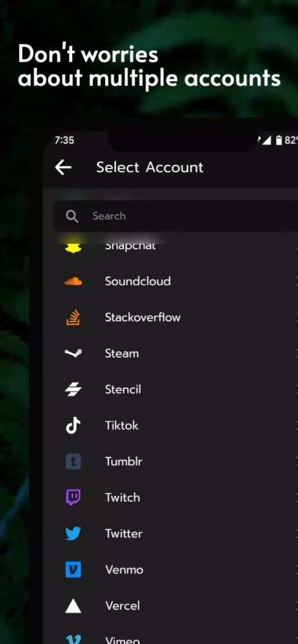
Task: Choose the Soundcloud account label
Action: click(138, 281)
